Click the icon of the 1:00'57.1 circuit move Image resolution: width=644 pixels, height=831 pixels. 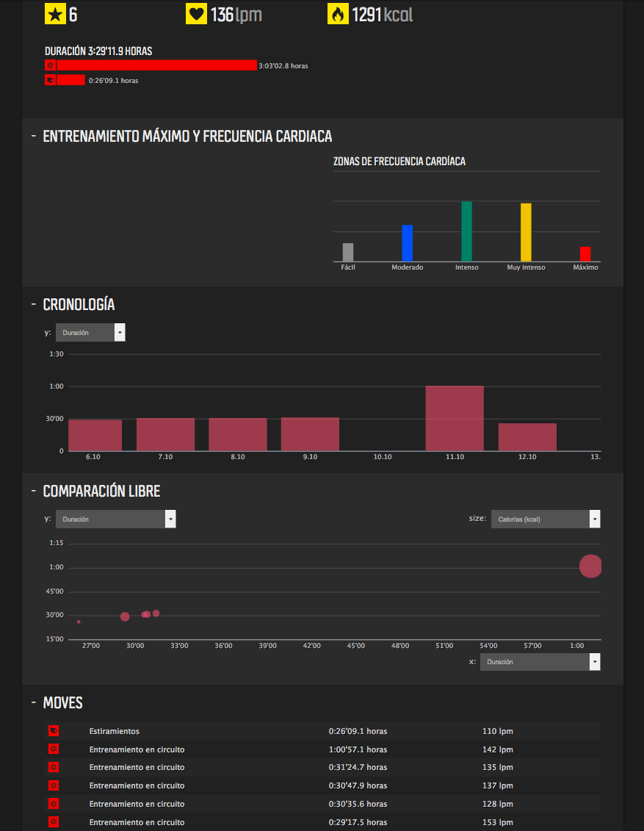[53, 749]
